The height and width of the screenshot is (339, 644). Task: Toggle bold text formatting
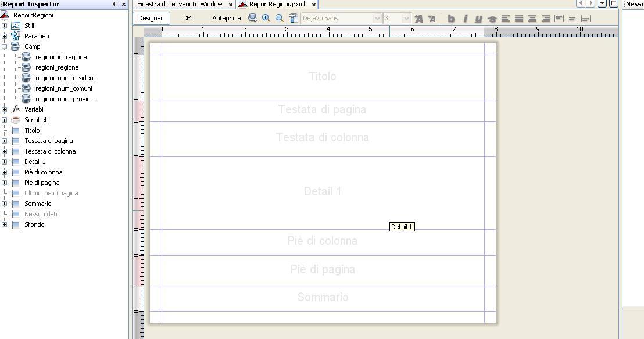click(451, 19)
